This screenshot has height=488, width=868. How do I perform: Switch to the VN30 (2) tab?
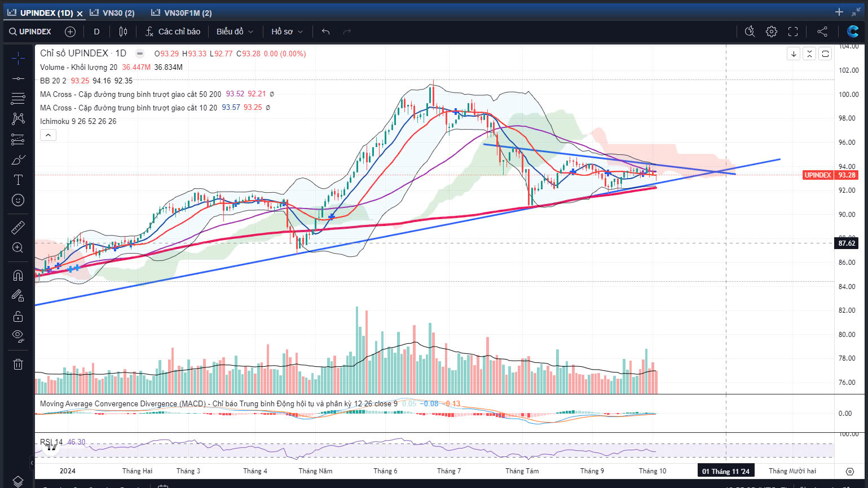(112, 13)
